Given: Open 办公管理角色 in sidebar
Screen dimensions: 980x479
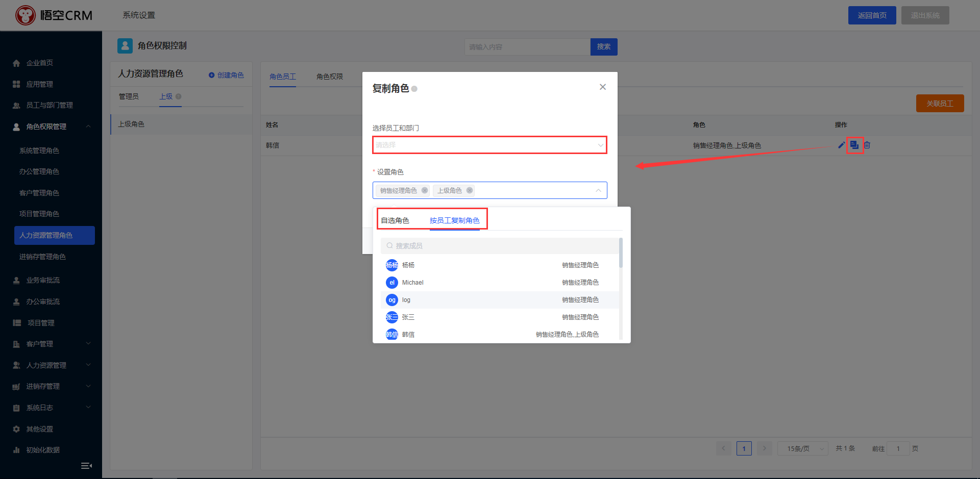Looking at the screenshot, I should (x=39, y=172).
